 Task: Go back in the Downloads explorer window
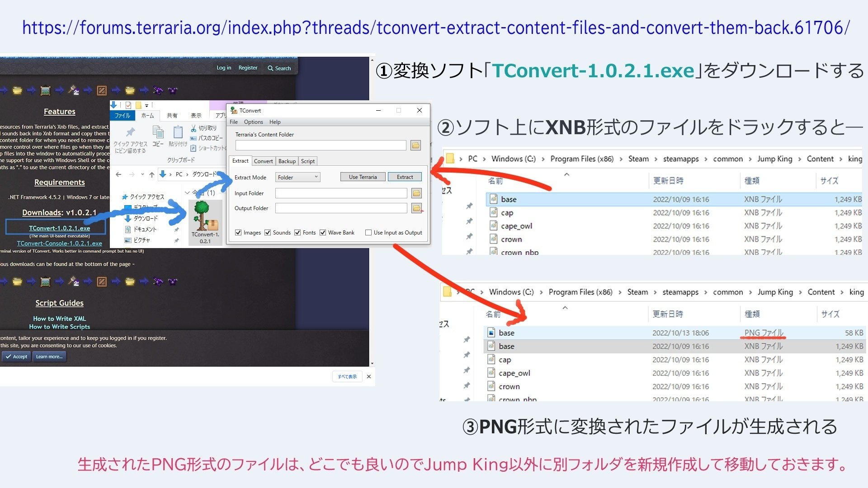(118, 174)
